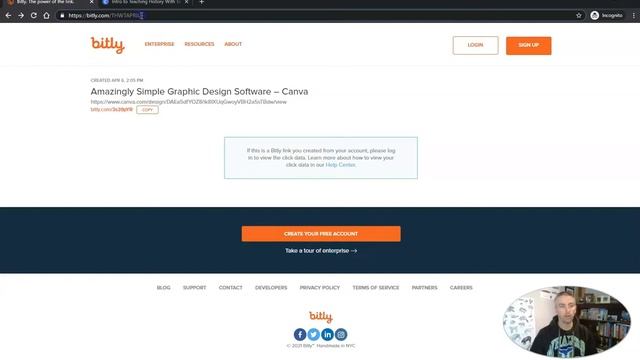
Task: Click the Login button
Action: click(476, 45)
